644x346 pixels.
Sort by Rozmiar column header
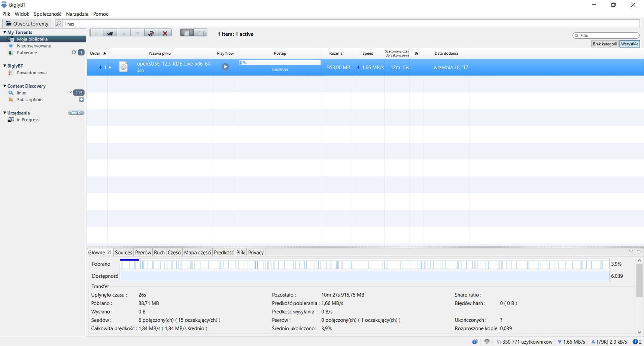(x=336, y=53)
